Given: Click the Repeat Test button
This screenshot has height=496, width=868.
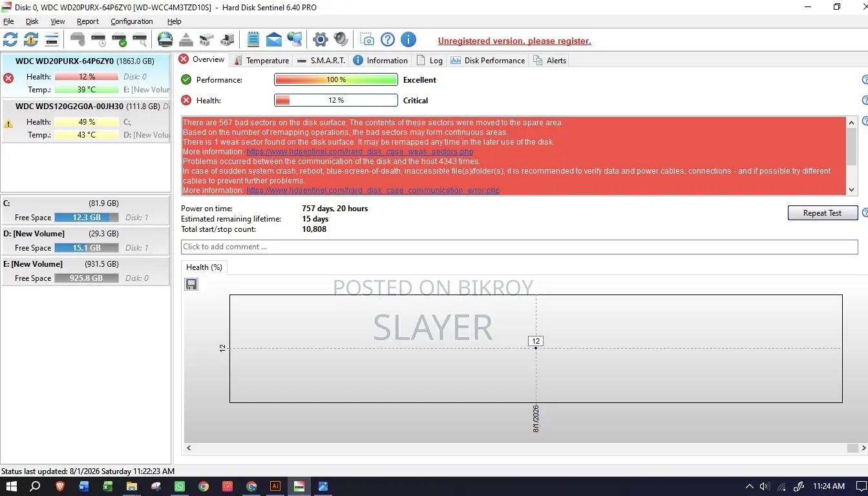Looking at the screenshot, I should click(x=823, y=213).
